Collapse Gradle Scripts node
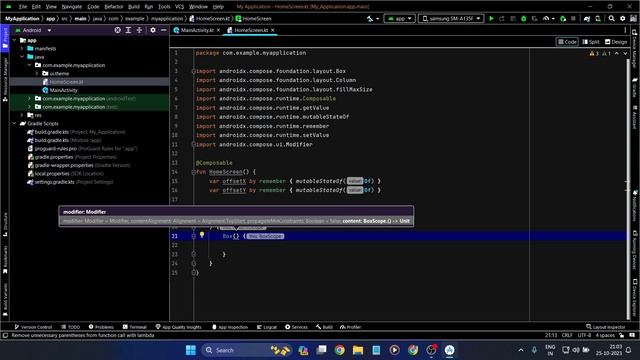The height and width of the screenshot is (360, 640). tap(15, 123)
